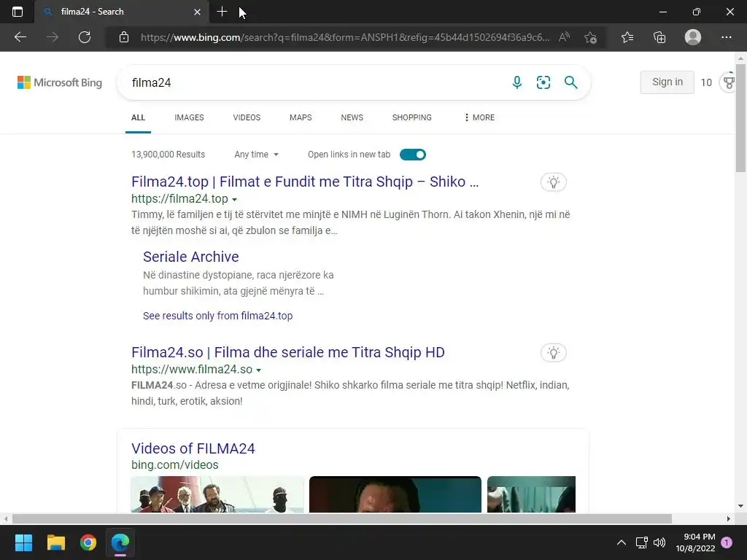Screen dimensions: 747x560
Task: Open second video thumbnail with dark face
Action: pyautogui.click(x=395, y=494)
